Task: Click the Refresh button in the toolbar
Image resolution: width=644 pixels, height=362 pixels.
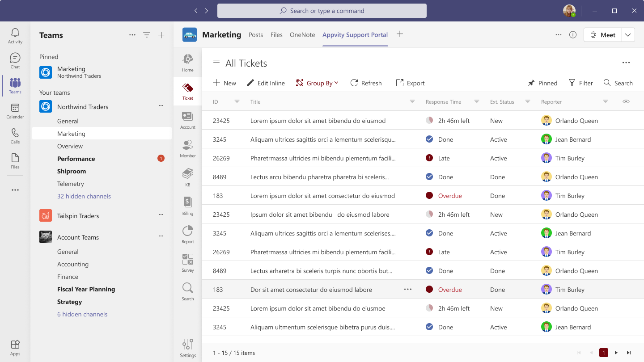Action: (x=366, y=83)
